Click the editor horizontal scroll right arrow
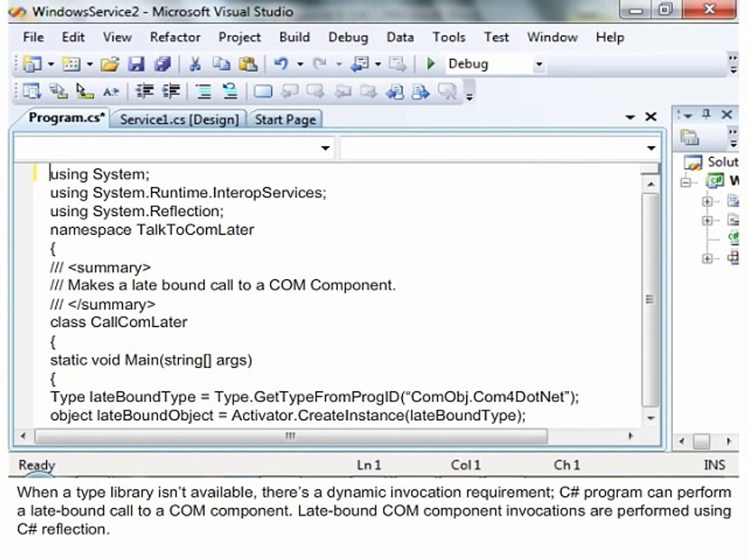This screenshot has height=560, width=747. pyautogui.click(x=631, y=436)
